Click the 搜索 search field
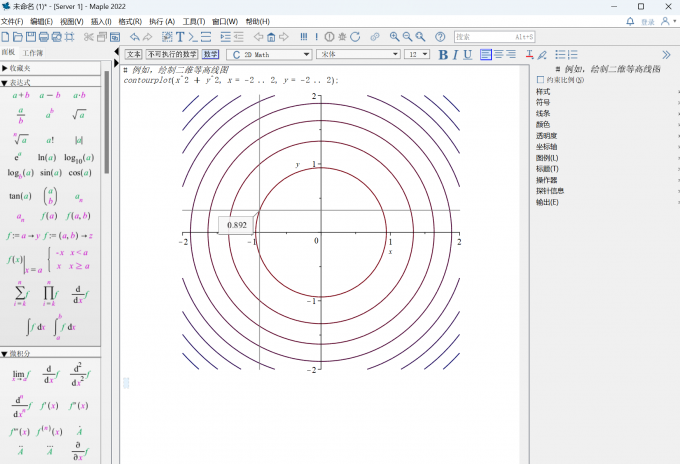Viewport: 680px width, 464px height. coord(494,37)
